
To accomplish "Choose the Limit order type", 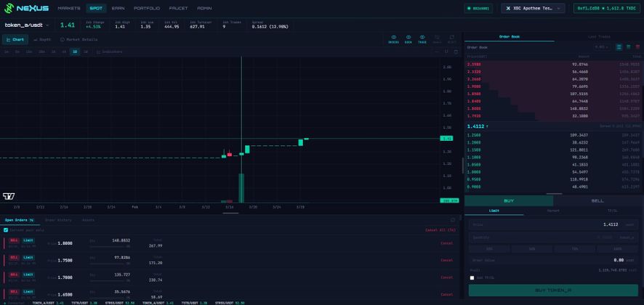I will (x=494, y=211).
